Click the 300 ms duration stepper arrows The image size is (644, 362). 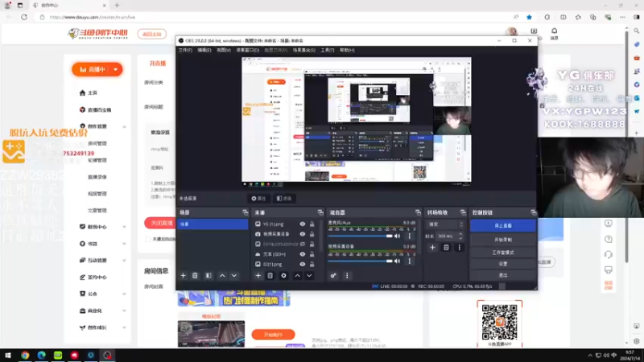(x=460, y=236)
